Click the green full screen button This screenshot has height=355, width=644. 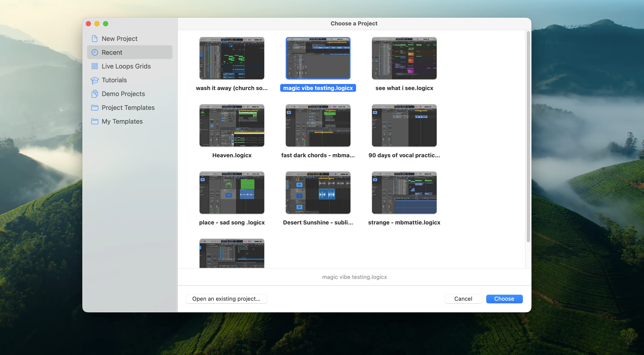[x=106, y=24]
